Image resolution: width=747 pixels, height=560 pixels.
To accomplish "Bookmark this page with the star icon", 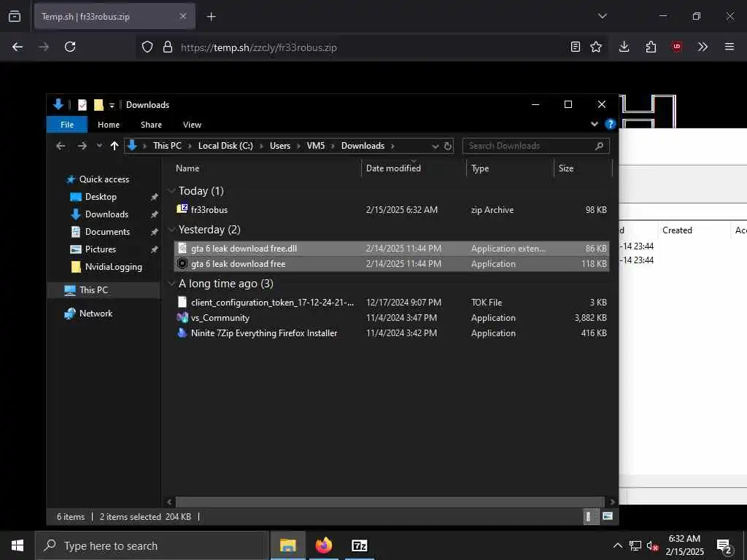I will point(596,47).
